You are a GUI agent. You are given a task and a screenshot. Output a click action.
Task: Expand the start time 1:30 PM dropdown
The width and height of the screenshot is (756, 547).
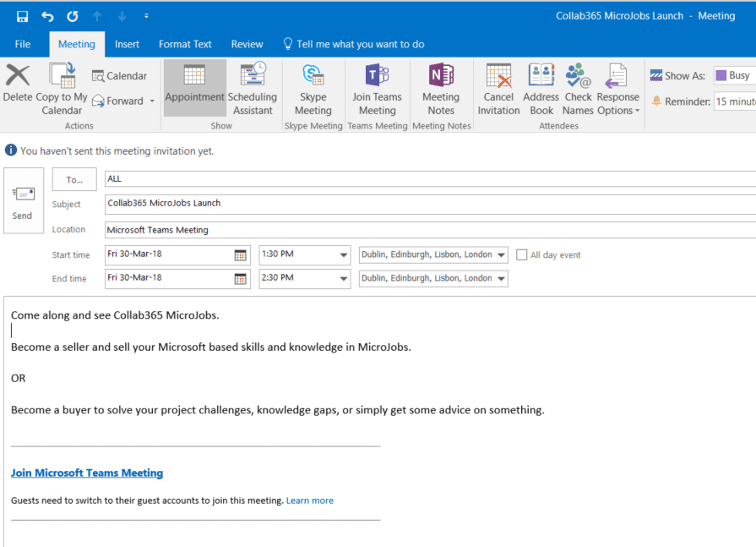point(344,254)
